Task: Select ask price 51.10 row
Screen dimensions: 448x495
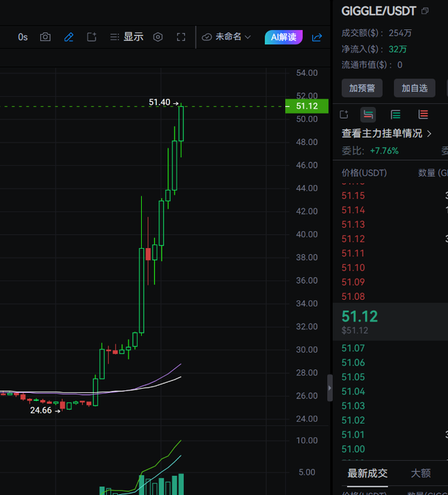Action: (391, 268)
